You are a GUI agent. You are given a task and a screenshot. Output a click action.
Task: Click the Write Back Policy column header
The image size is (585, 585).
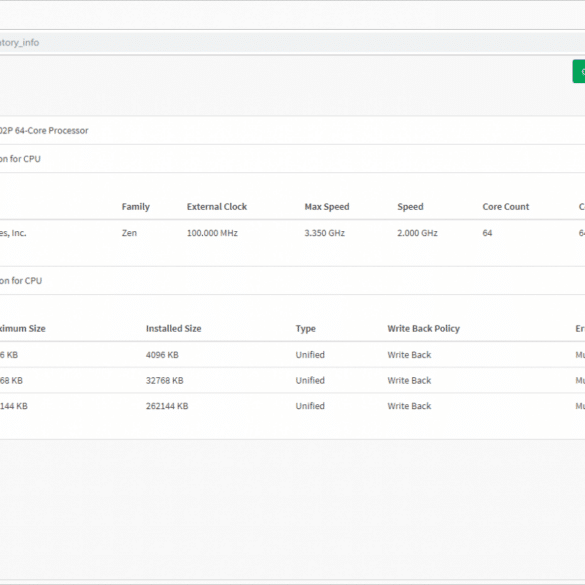click(423, 329)
